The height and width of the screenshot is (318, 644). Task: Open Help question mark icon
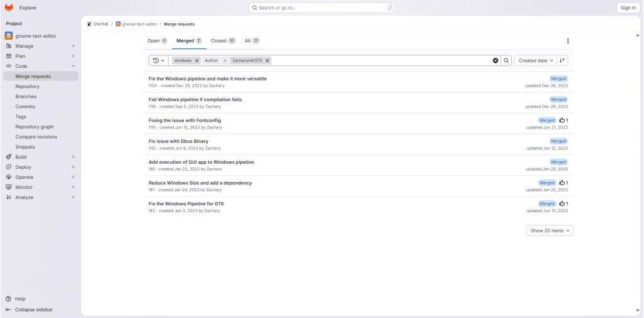[x=9, y=298]
